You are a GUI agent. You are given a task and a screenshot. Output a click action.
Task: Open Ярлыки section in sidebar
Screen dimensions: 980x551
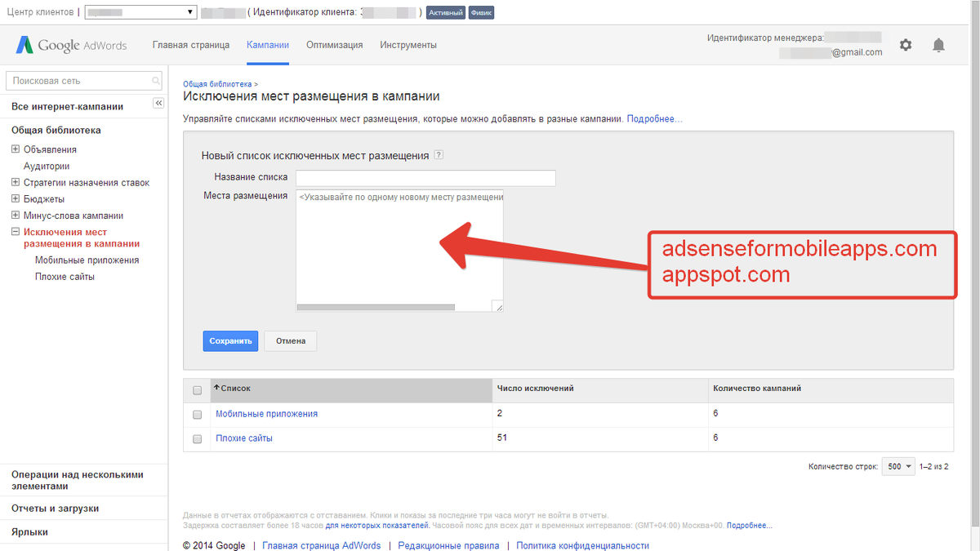point(29,531)
